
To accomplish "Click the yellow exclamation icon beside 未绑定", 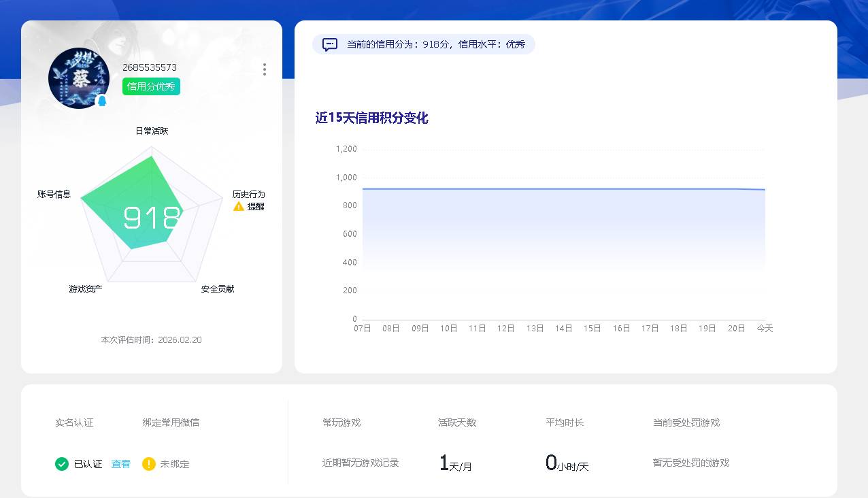I will pos(149,464).
